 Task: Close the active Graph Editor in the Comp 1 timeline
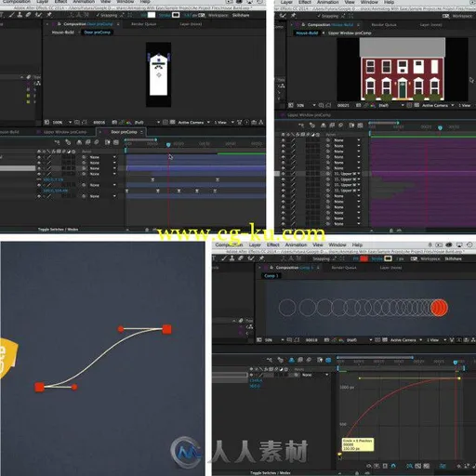[328, 360]
